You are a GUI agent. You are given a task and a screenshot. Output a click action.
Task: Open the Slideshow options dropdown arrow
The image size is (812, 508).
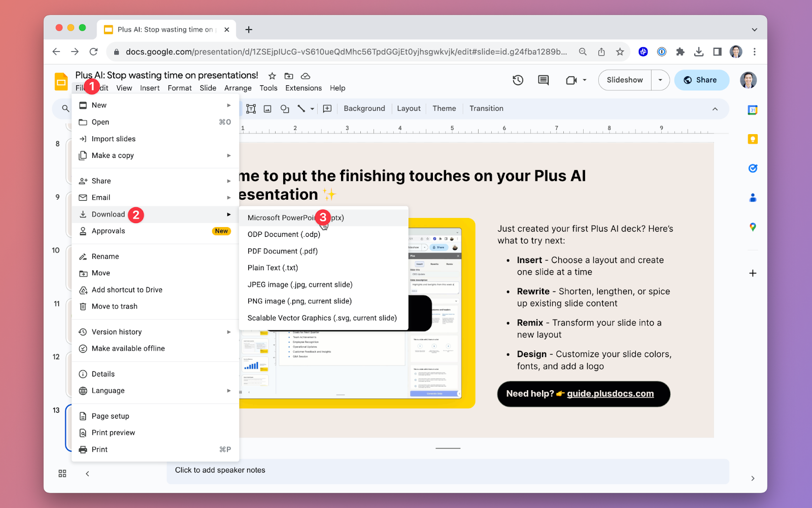point(660,80)
